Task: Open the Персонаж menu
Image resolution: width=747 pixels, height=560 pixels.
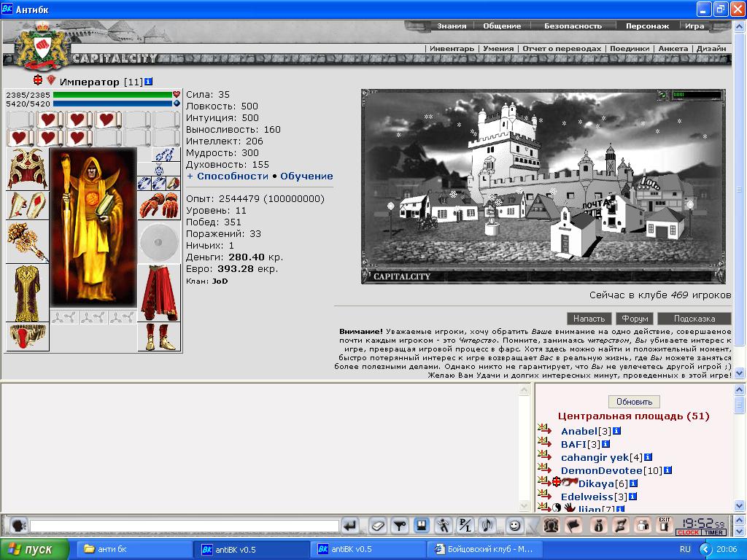Action: click(x=648, y=26)
